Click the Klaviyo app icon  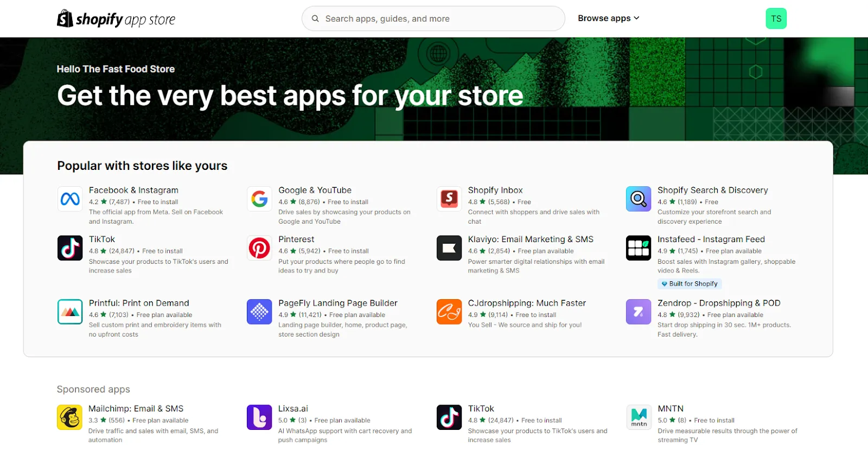point(449,248)
